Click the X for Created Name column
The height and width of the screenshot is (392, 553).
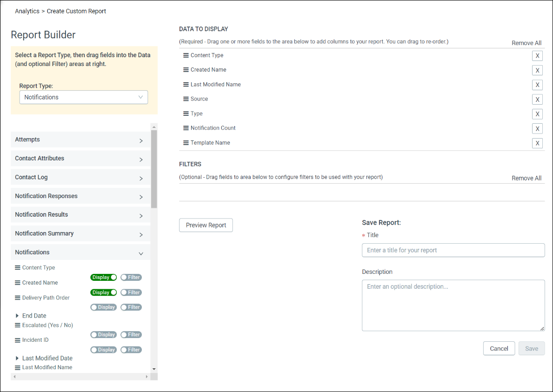tap(537, 70)
